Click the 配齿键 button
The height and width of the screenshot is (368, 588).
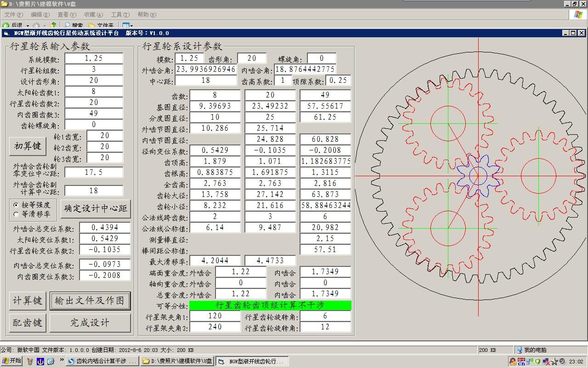coord(28,323)
